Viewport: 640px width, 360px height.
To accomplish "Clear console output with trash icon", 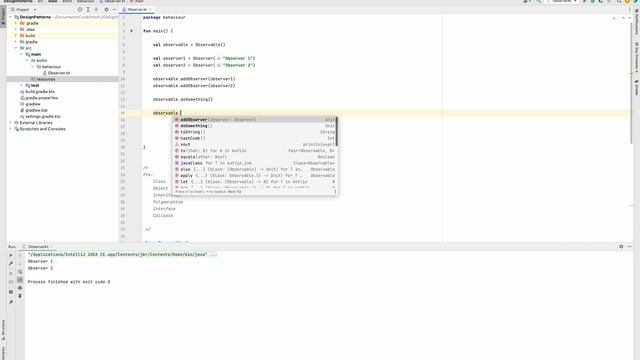I will tap(20, 296).
